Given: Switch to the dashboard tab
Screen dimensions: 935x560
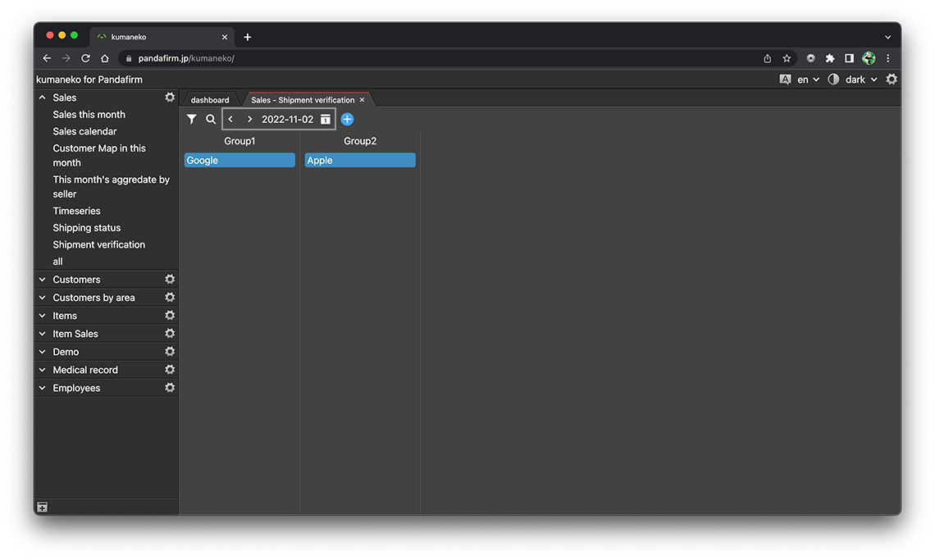Looking at the screenshot, I should click(x=210, y=100).
